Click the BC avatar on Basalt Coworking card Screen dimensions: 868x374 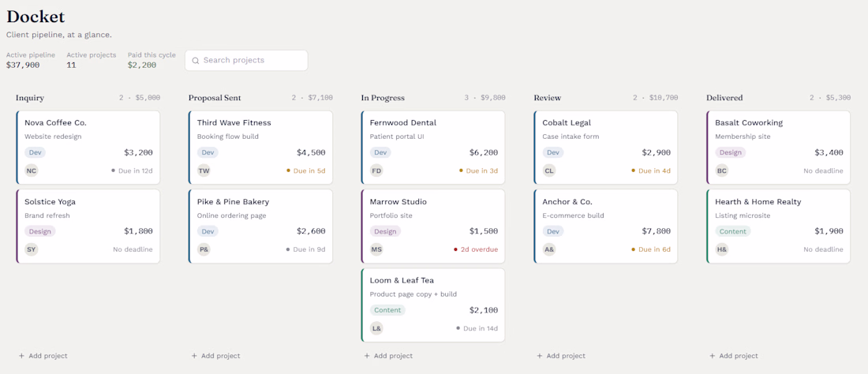point(722,170)
